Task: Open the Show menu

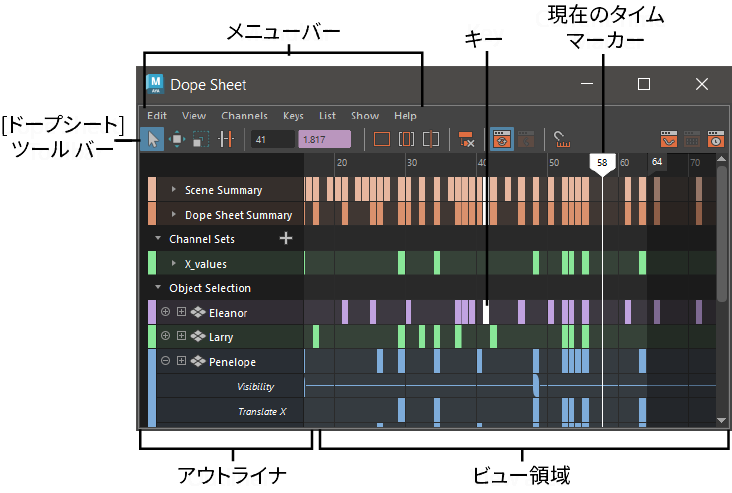Action: click(x=365, y=116)
